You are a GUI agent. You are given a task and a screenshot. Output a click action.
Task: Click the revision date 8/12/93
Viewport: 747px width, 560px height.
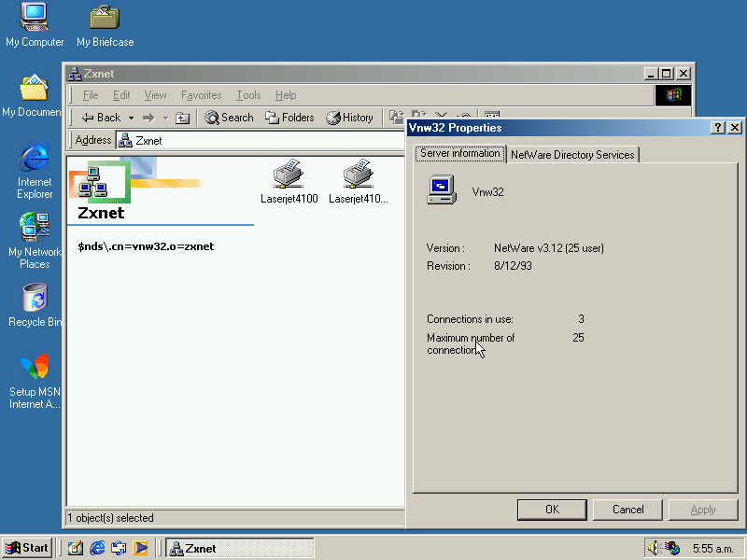(513, 266)
